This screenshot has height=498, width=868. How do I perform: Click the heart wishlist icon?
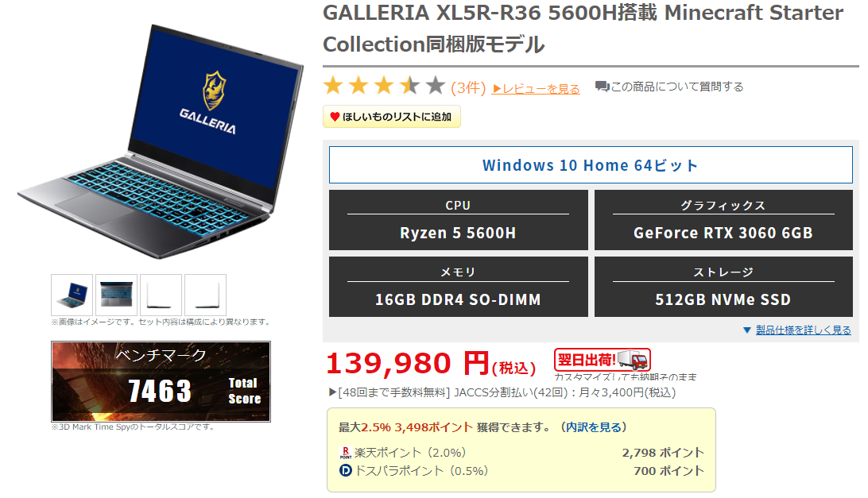pos(335,117)
